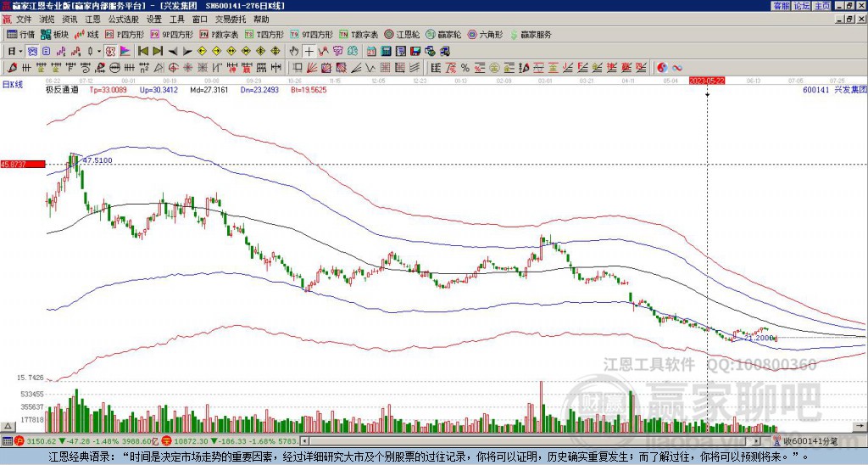This screenshot has width=868, height=465.
Task: Click the highlighted date 2023-05-22 marker
Action: pyautogui.click(x=707, y=81)
